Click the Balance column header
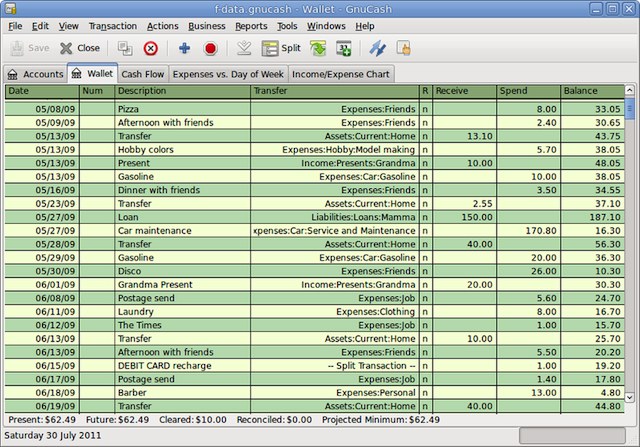Image resolution: width=640 pixels, height=447 pixels. 592,91
